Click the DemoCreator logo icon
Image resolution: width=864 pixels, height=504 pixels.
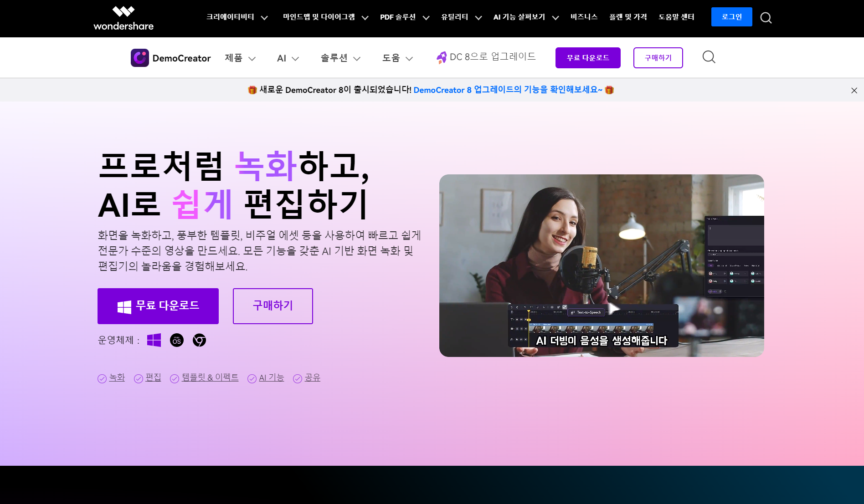140,58
